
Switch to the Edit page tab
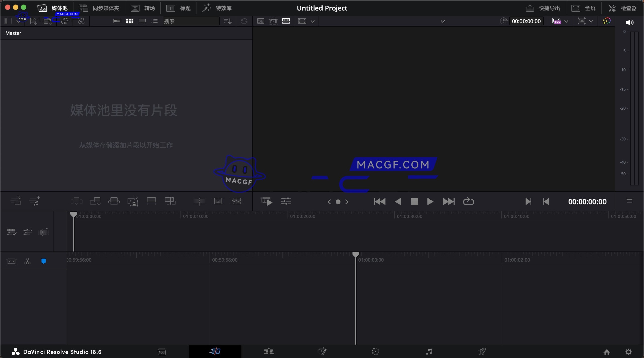point(268,351)
